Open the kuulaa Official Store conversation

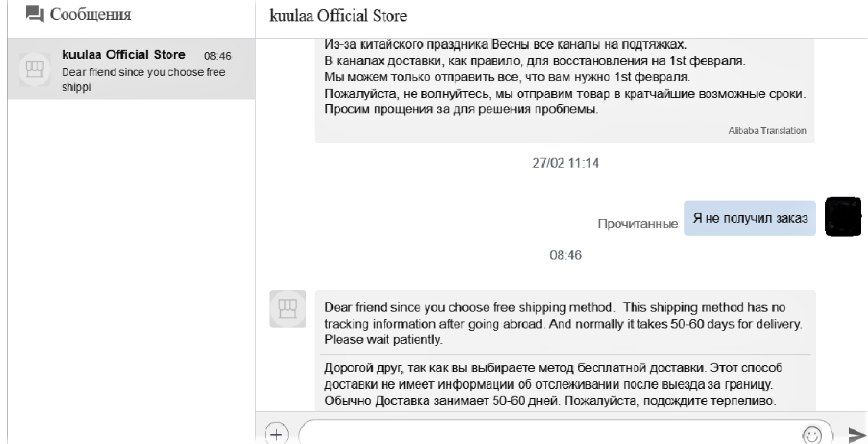130,68
